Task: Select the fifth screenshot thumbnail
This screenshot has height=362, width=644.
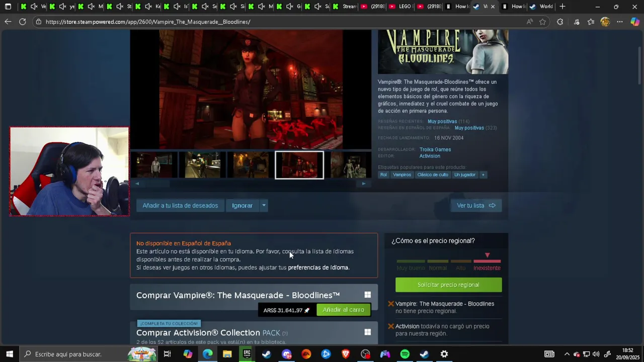Action: (x=348, y=165)
